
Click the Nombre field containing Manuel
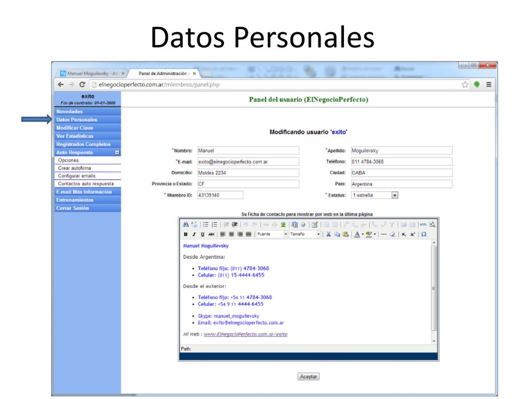(248, 150)
